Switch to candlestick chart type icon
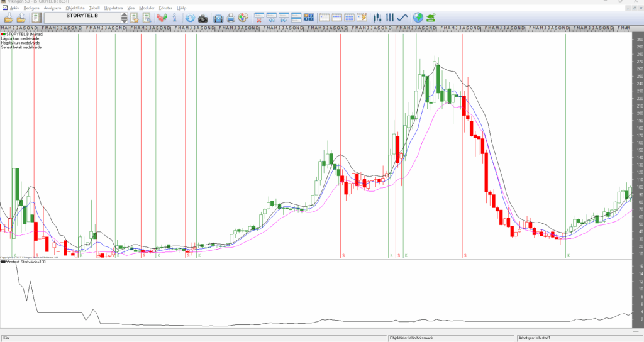This screenshot has width=644, height=342. [377, 18]
